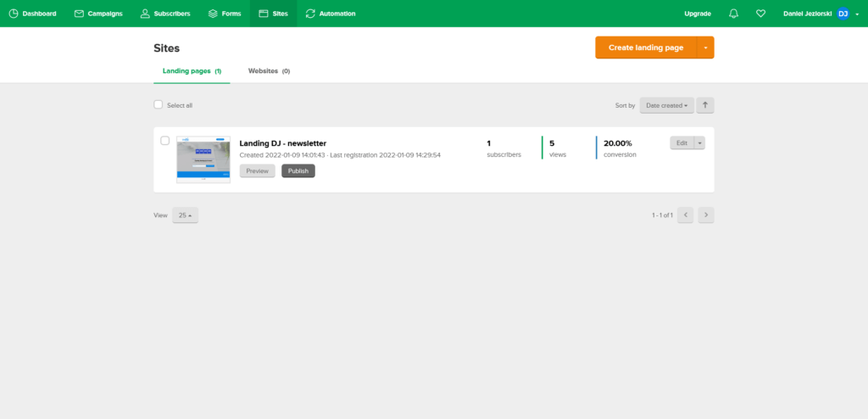Screen dimensions: 868x419
Task: Open Dashboard from top navigation
Action: point(33,14)
